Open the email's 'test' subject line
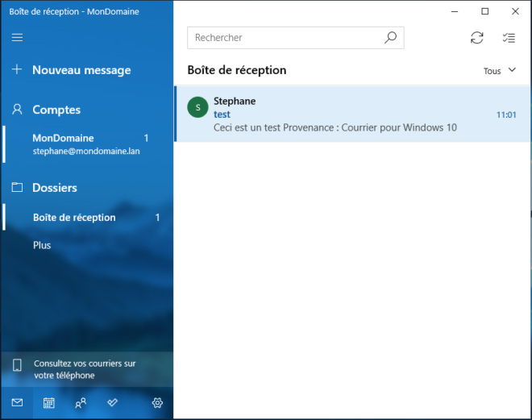Image resolution: width=532 pixels, height=420 pixels. tap(222, 114)
